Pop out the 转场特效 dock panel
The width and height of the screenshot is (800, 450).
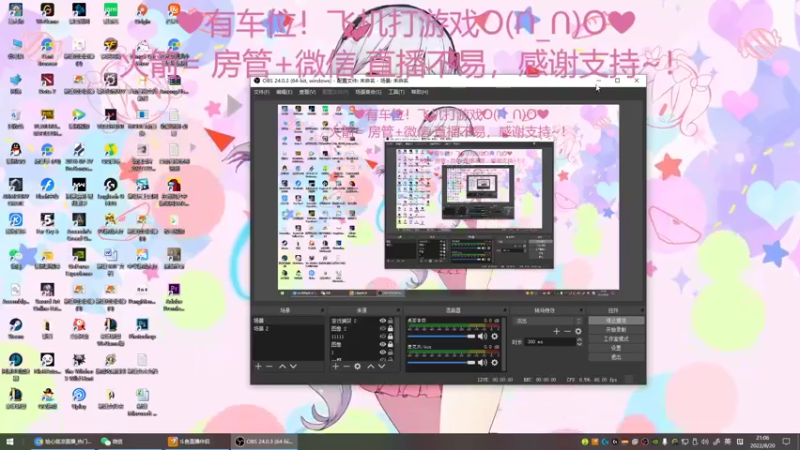[x=581, y=310]
